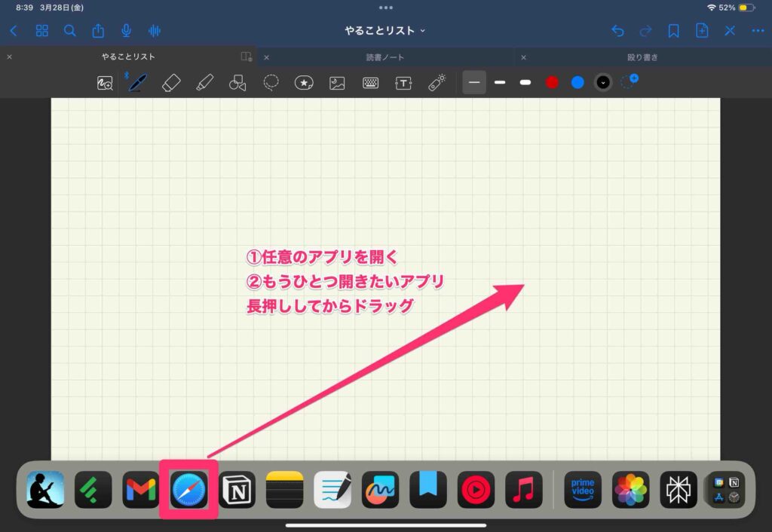
Task: Choose the Lasso selection tool
Action: [271, 82]
